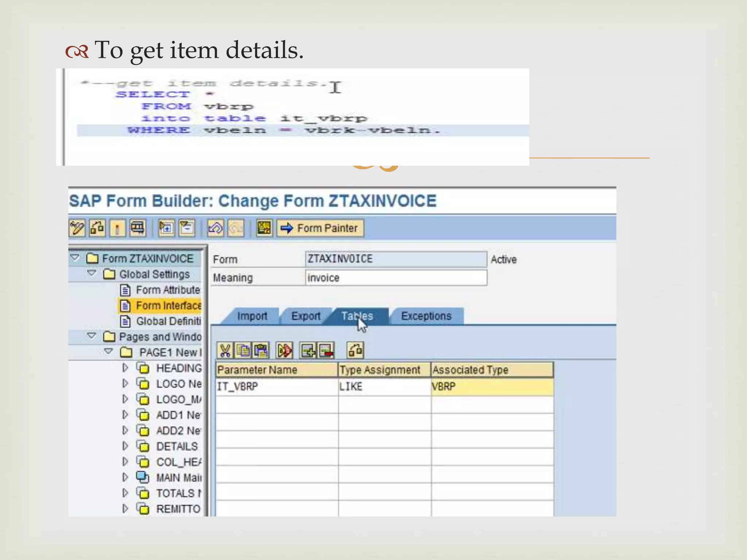This screenshot has width=747, height=560.
Task: Switch to the Import tab
Action: [252, 316]
